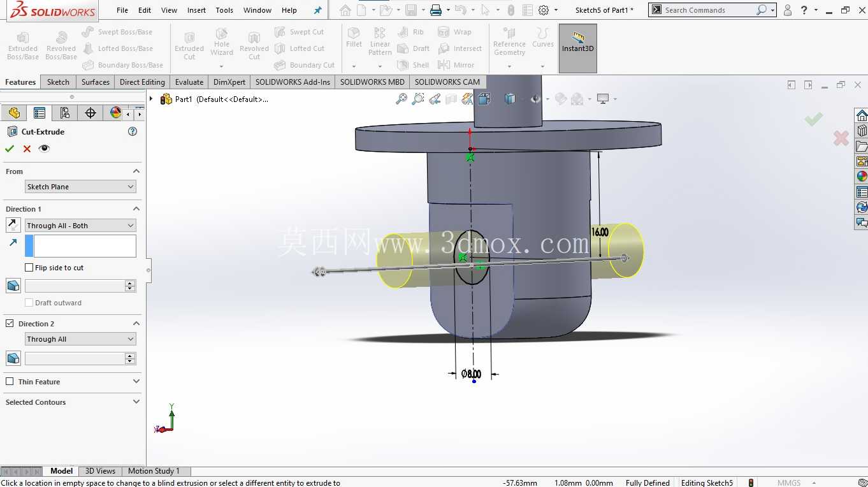The image size is (868, 487).
Task: Toggle detailed preview eye icon
Action: [44, 149]
